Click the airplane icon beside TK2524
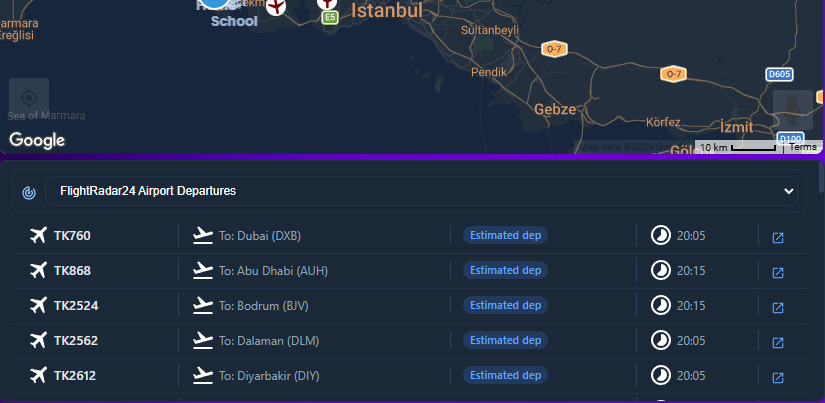 pos(38,305)
